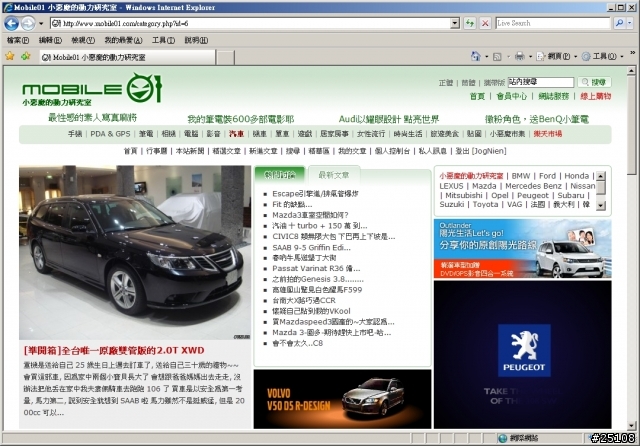This screenshot has width=640, height=446.
Task: Click the red 線上購物 link
Action: click(x=596, y=96)
